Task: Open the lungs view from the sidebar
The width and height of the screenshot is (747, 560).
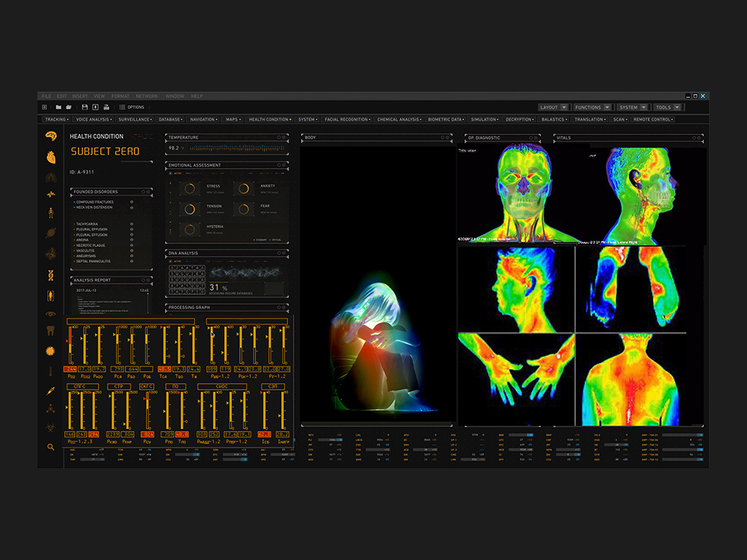Action: click(x=51, y=176)
